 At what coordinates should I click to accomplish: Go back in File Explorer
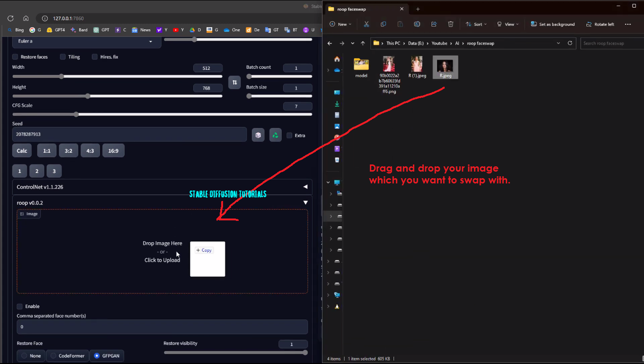pos(330,43)
